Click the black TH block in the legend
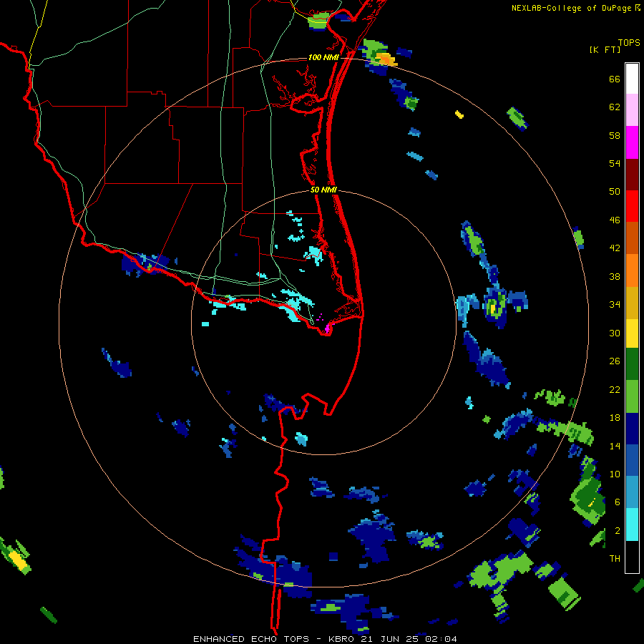 (632, 557)
